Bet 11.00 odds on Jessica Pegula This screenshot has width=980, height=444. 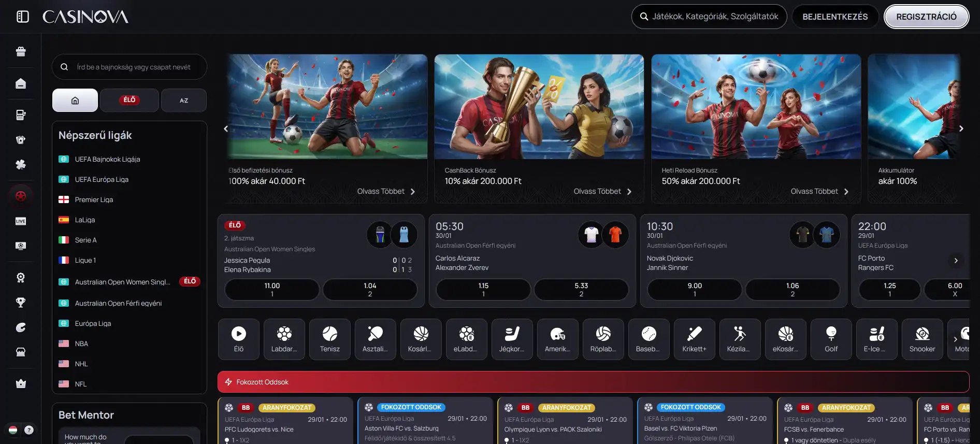point(272,290)
